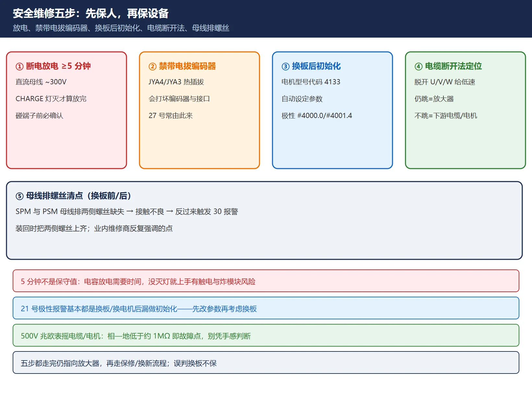This screenshot has height=415, width=532.
Task: Click the line 碰端子前必确认
Action: [x=39, y=116]
